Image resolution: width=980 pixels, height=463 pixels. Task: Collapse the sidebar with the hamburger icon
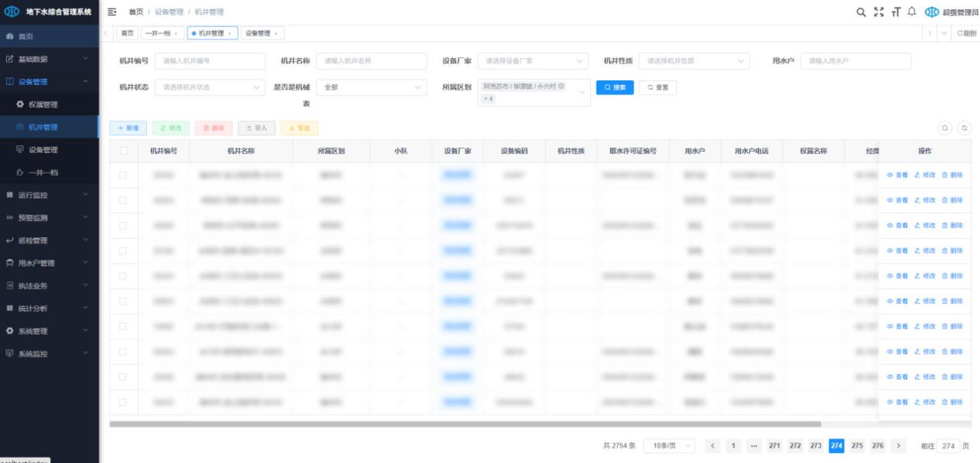click(111, 12)
